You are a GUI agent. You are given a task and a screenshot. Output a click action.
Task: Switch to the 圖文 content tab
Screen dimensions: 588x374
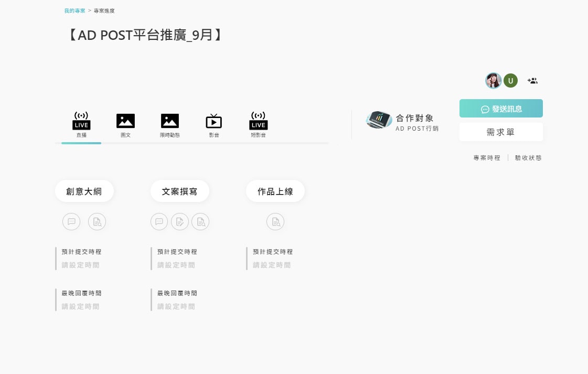pyautogui.click(x=125, y=121)
